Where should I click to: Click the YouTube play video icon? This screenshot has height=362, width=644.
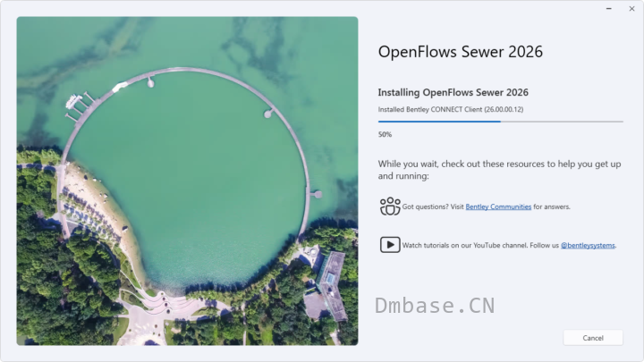click(390, 245)
